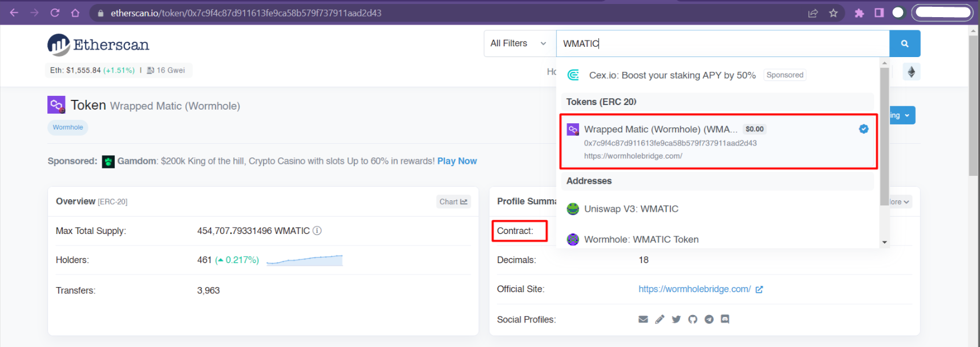Open the Twitter icon in Social Profiles
Screen dimensions: 980x347
676,319
